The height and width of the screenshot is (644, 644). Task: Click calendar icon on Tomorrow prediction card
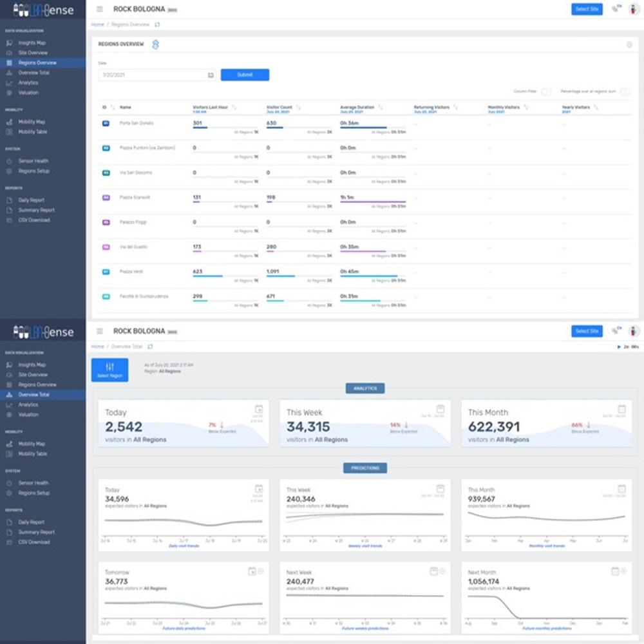(252, 571)
